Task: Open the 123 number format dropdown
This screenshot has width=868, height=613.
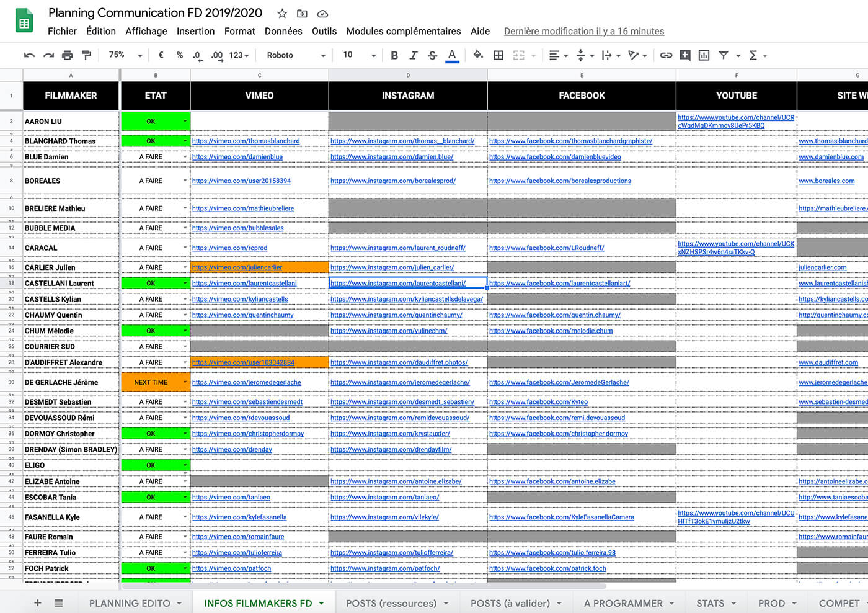Action: coord(239,55)
